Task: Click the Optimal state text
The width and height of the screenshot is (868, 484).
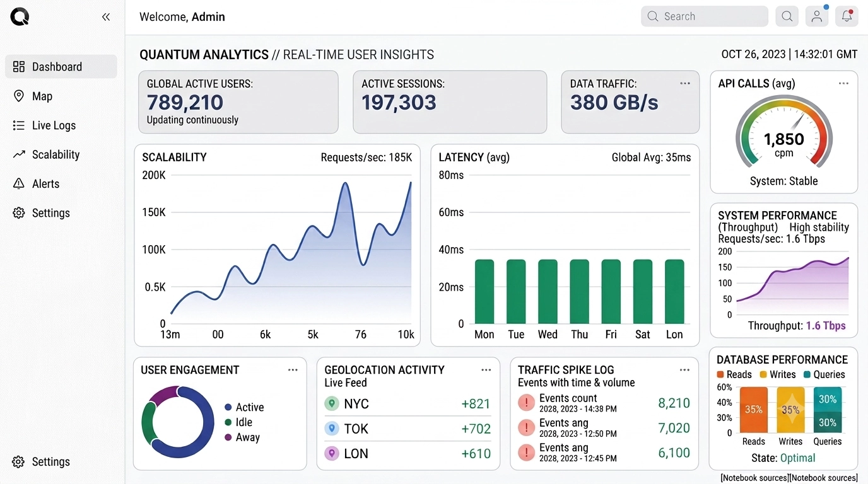Action: (798, 458)
